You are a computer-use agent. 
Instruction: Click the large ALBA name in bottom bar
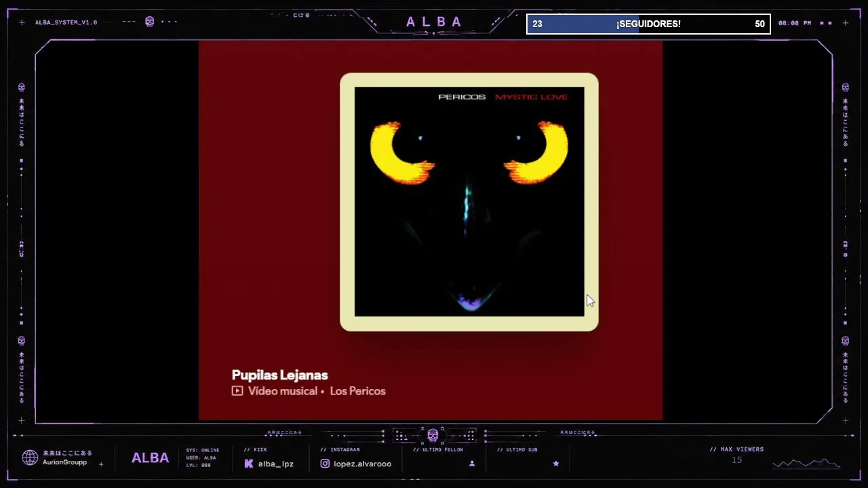pyautogui.click(x=150, y=458)
